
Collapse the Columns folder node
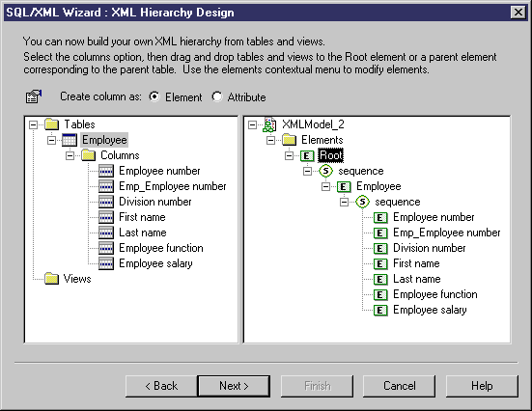(70, 155)
